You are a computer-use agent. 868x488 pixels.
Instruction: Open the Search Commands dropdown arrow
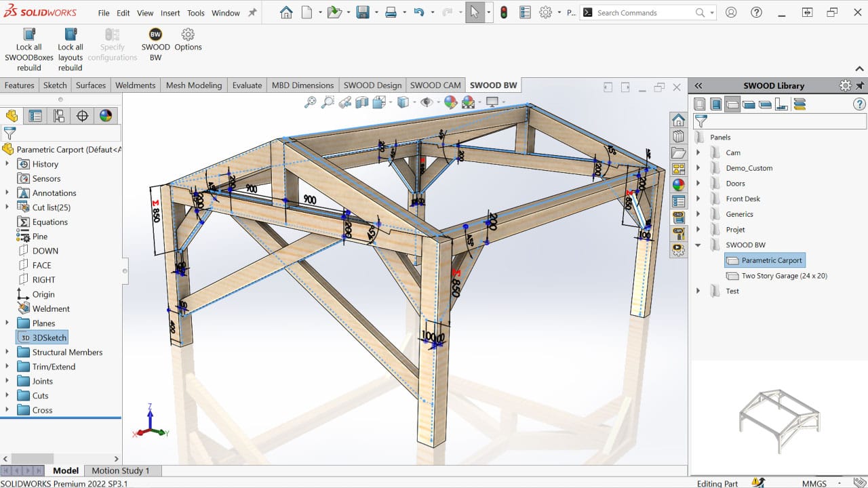[713, 13]
